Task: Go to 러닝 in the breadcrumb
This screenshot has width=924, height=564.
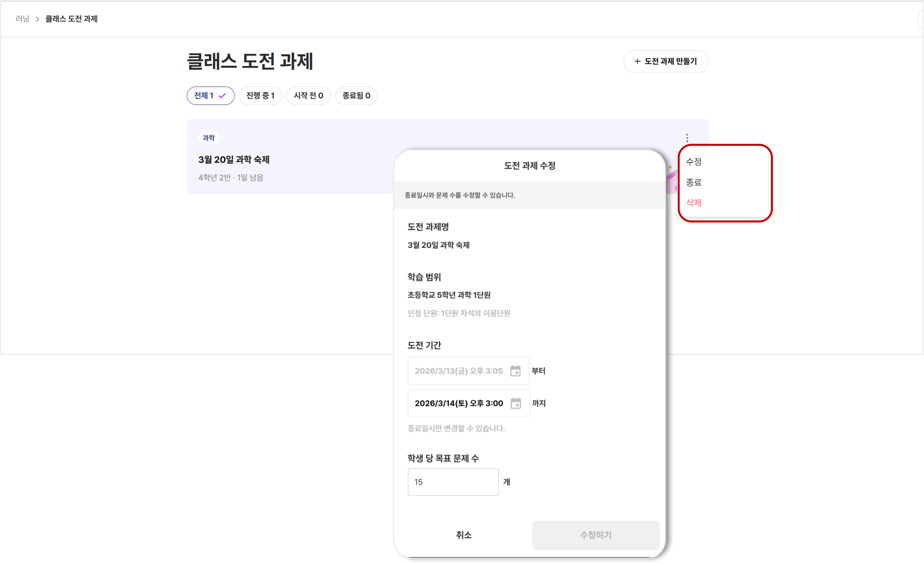Action: [22, 19]
